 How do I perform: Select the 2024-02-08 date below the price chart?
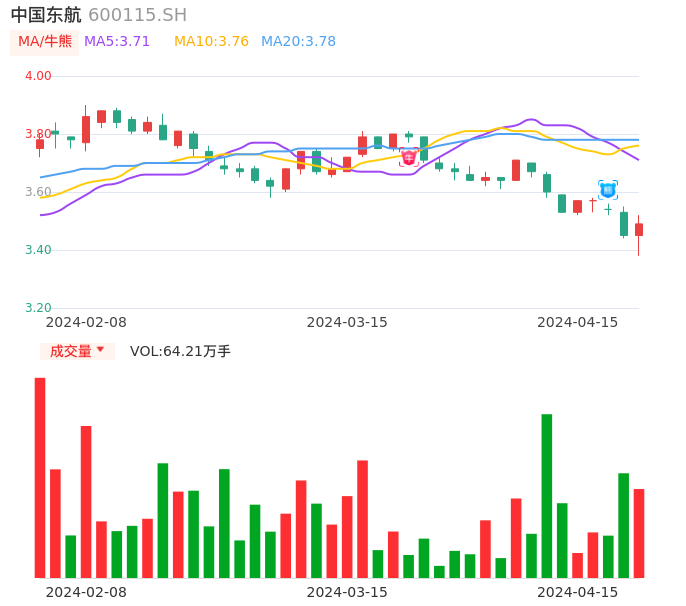(x=86, y=322)
